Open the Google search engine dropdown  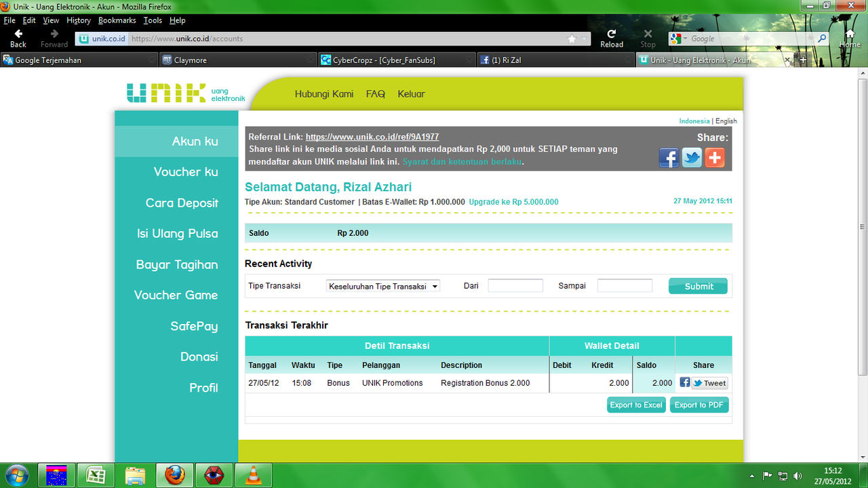pos(679,39)
